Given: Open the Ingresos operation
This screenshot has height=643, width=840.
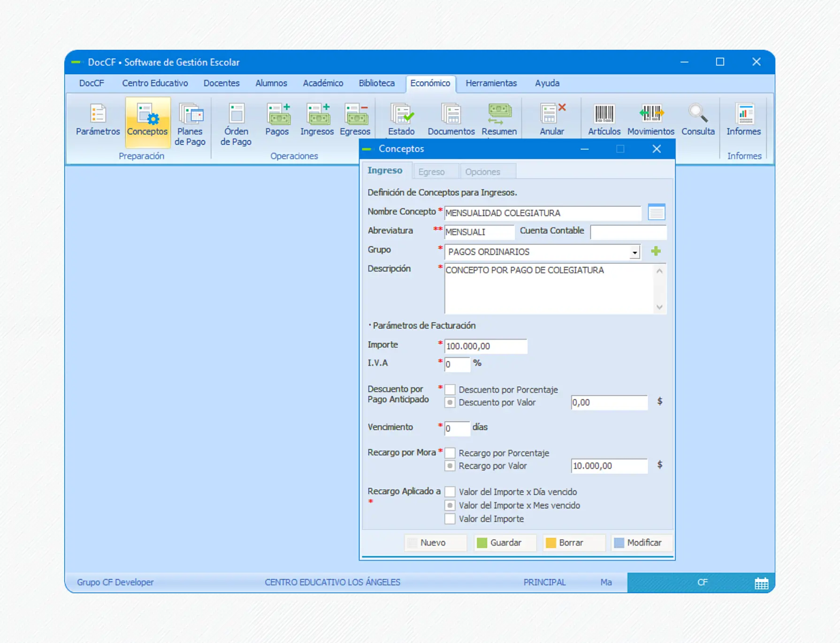Looking at the screenshot, I should 317,120.
